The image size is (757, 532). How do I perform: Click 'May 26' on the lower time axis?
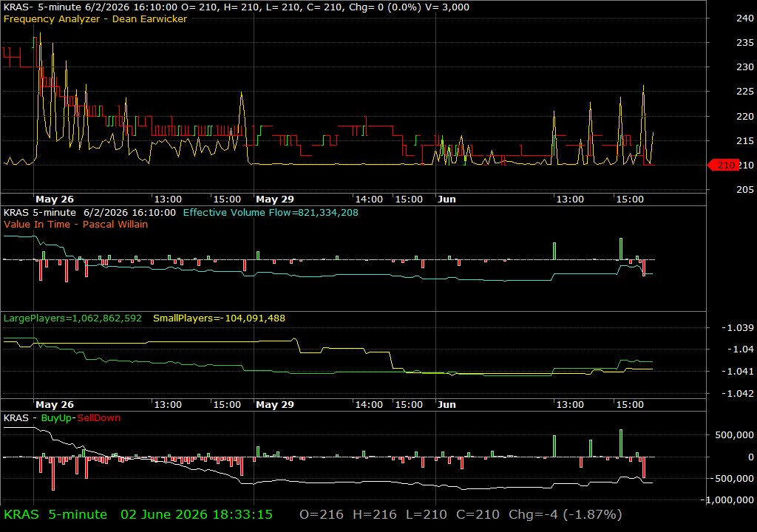(x=55, y=405)
